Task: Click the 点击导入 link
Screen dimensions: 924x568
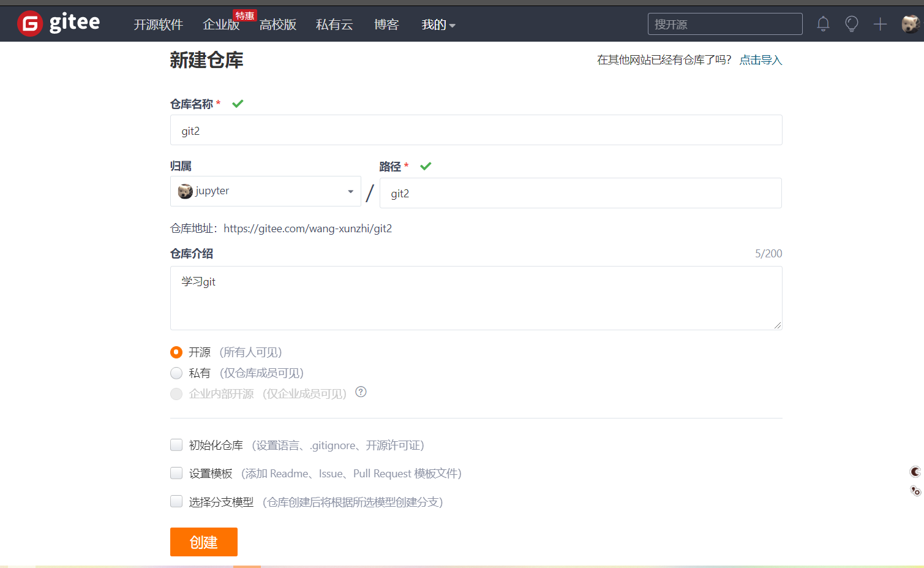Action: point(761,59)
